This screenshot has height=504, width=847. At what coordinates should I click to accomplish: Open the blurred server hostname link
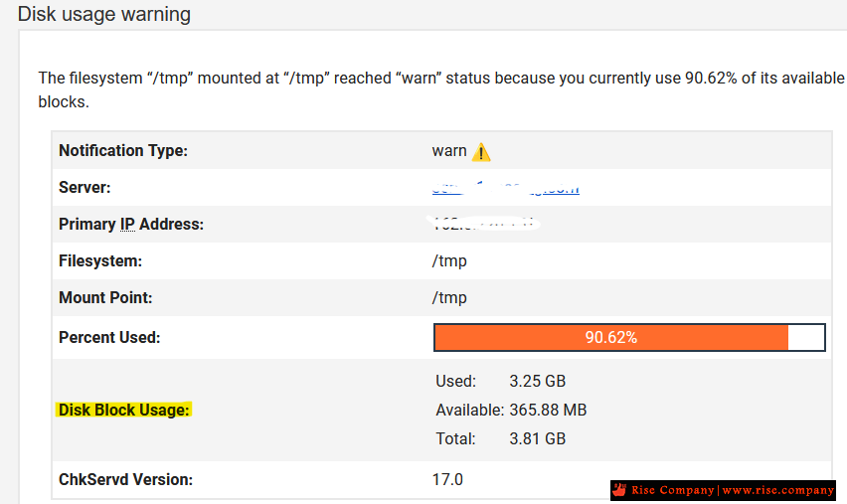[x=506, y=189]
